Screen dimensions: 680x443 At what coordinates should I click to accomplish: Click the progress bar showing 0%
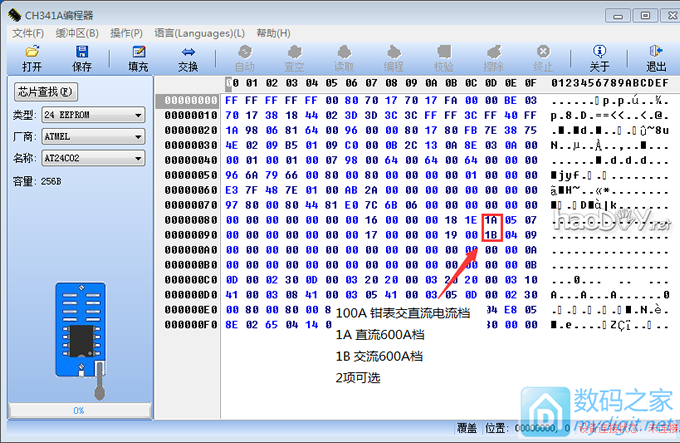tap(78, 410)
